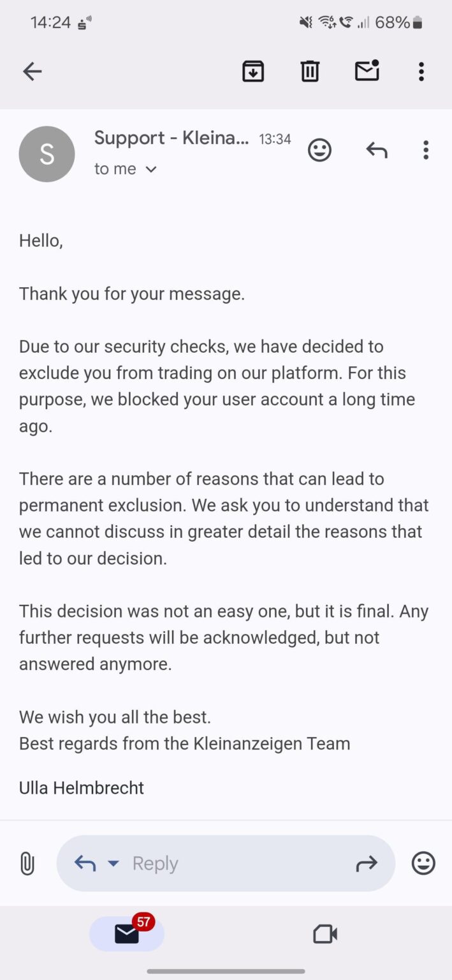The width and height of the screenshot is (452, 980).
Task: Add emoji reaction next to sender
Action: (319, 151)
